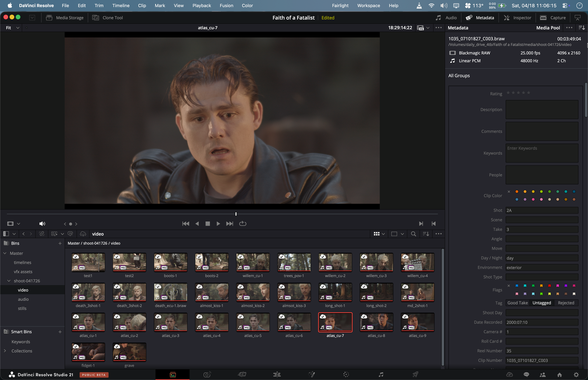
Task: Open Project Manager home icon
Action: (559, 375)
